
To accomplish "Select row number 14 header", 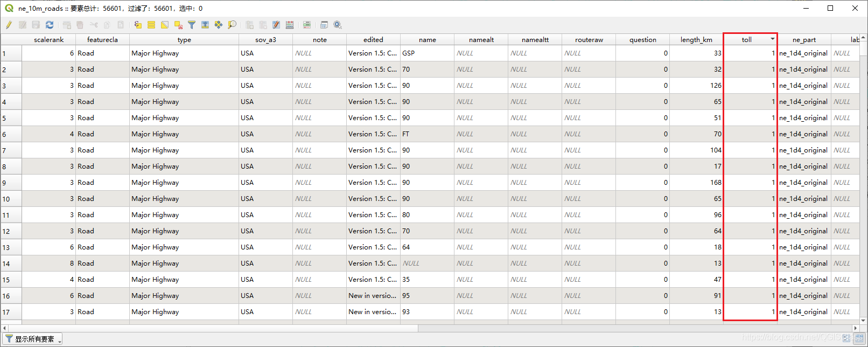I will coord(11,263).
